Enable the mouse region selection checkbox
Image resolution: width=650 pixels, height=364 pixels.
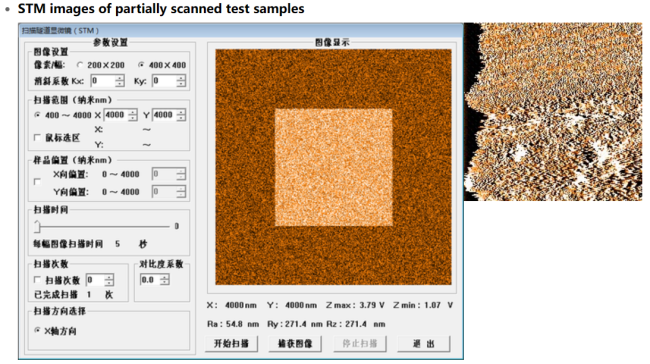37,137
